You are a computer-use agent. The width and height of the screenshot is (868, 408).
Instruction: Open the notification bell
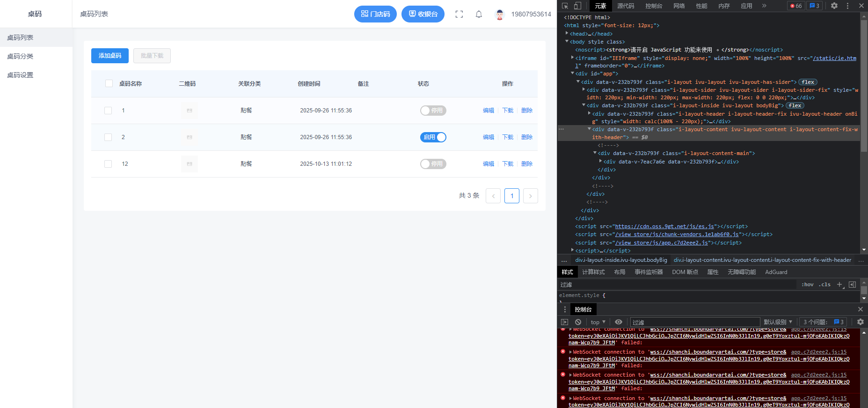coord(479,15)
